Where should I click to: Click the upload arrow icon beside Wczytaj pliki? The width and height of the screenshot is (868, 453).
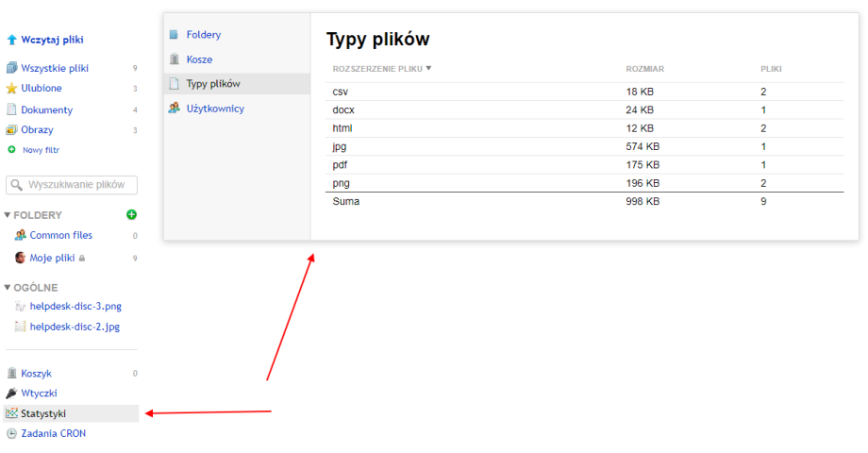point(11,40)
